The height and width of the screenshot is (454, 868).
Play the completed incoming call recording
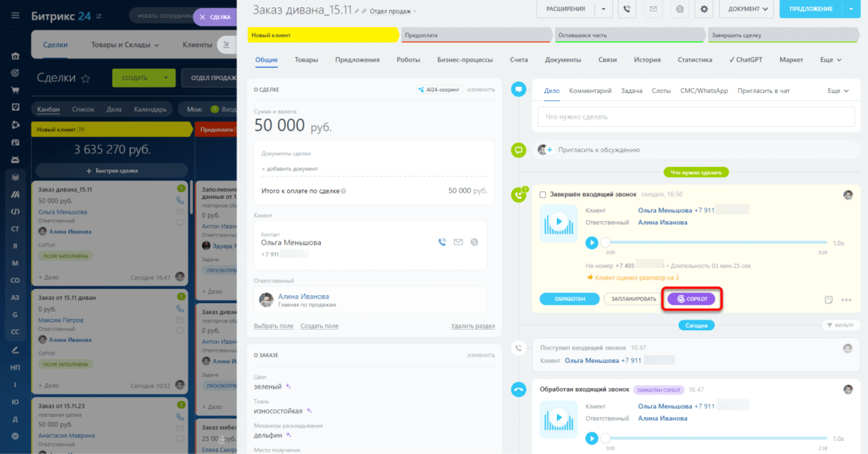(591, 243)
